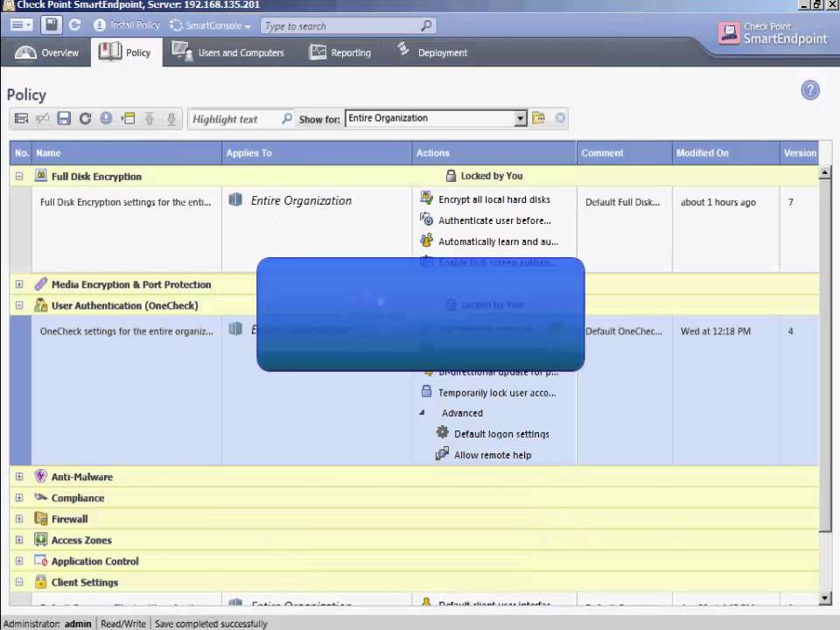Click the refresh icon in the Policy toolbar

tap(85, 118)
